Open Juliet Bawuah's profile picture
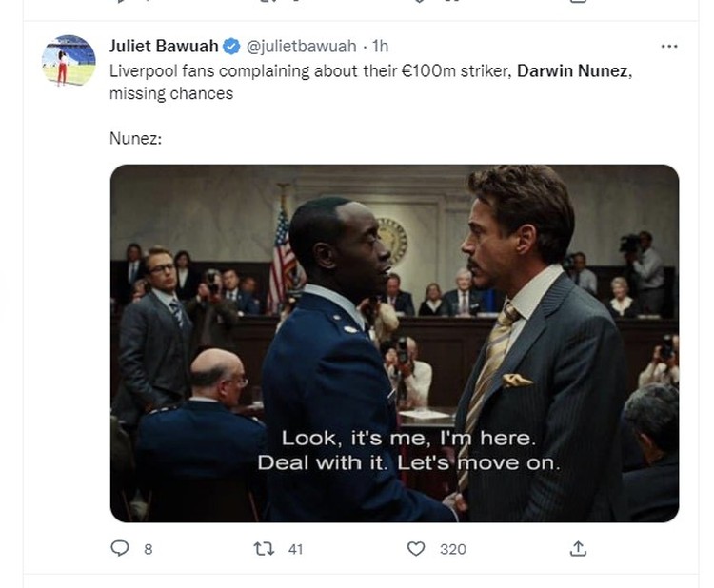Viewport: 714px width, 588px height. 69,60
